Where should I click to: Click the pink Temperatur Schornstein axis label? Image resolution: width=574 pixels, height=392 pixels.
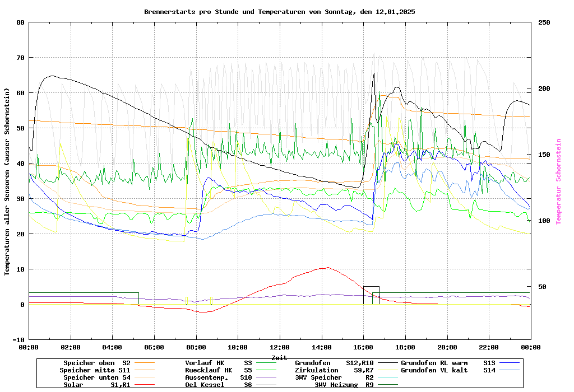(558, 181)
